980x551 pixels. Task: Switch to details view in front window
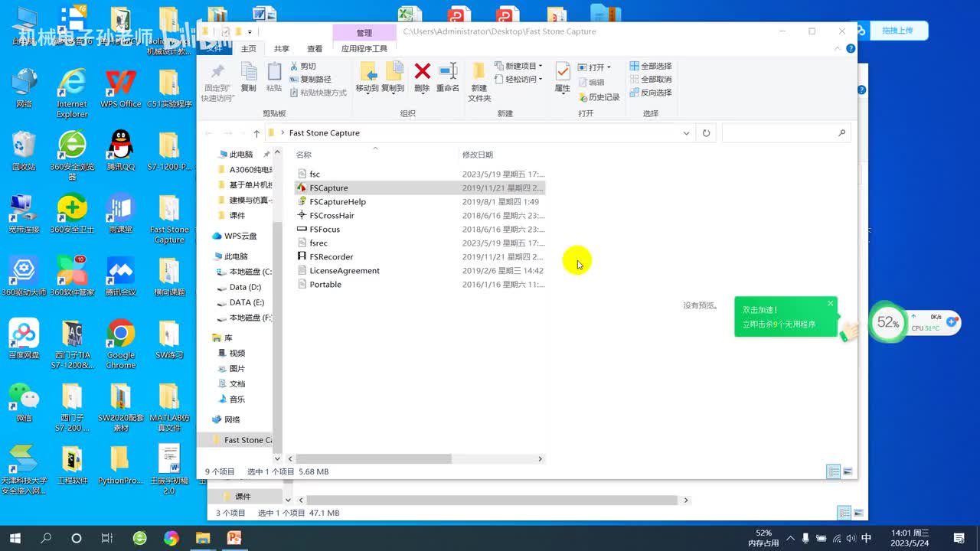834,471
